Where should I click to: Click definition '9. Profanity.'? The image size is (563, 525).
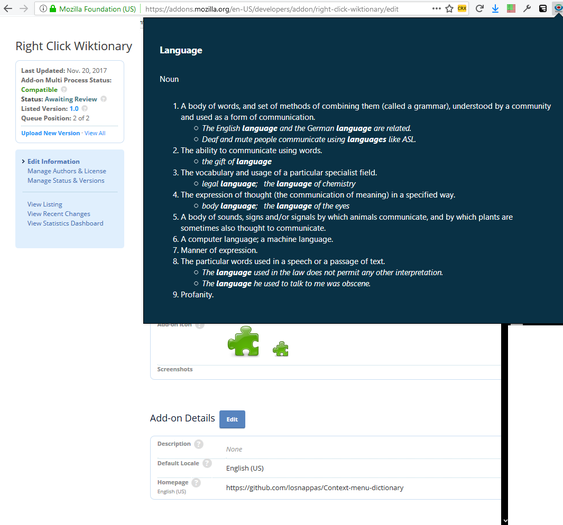(193, 295)
